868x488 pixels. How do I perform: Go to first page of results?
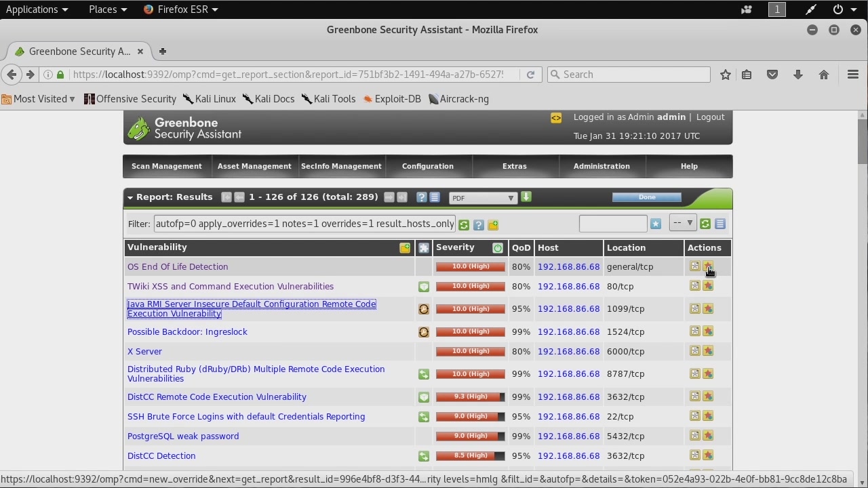click(x=226, y=197)
